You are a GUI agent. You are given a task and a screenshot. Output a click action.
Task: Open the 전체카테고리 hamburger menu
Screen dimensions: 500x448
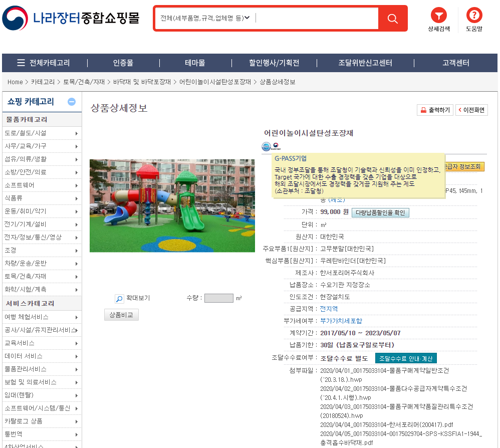click(x=44, y=63)
